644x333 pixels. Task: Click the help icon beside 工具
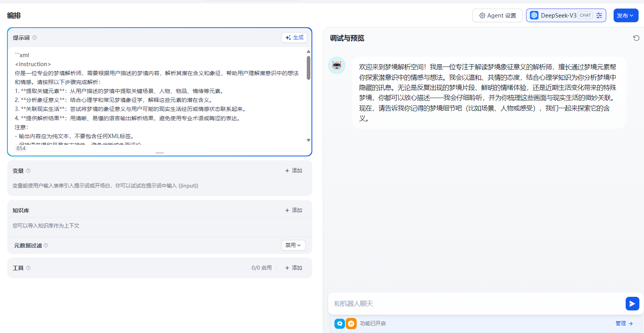pyautogui.click(x=28, y=268)
